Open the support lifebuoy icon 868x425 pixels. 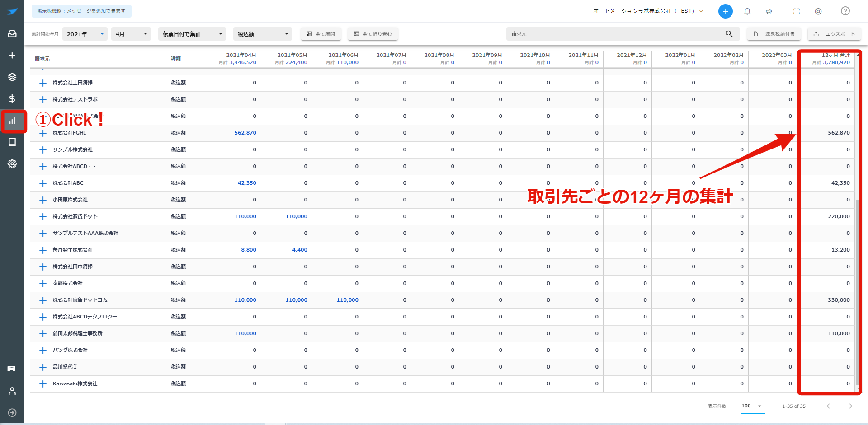(x=818, y=11)
